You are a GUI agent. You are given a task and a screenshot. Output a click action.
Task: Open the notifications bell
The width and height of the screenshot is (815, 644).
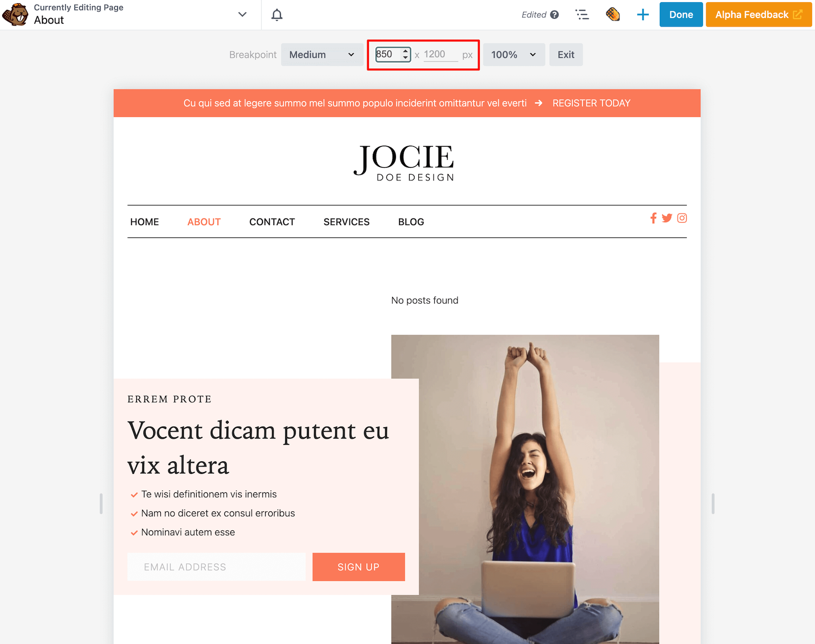tap(277, 15)
